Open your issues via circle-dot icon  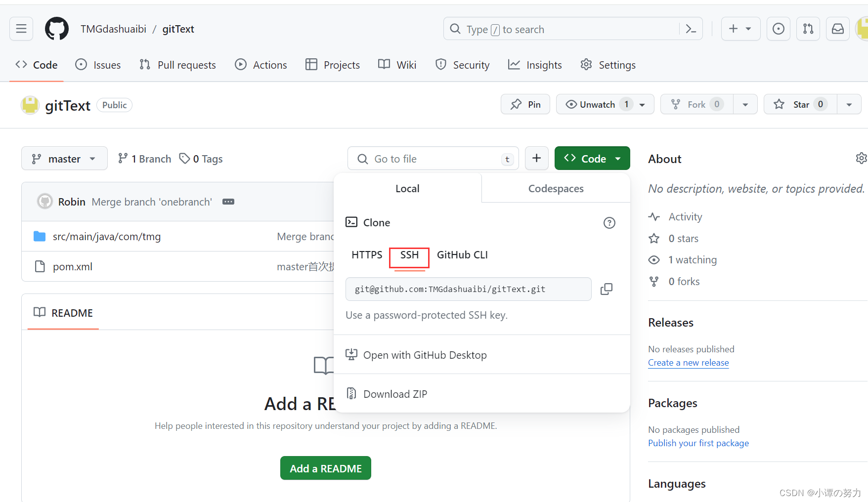coord(779,29)
